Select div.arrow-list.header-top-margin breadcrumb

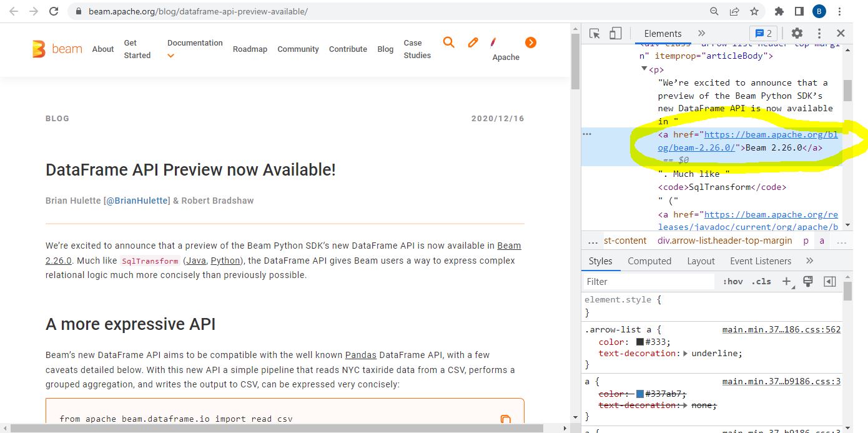pyautogui.click(x=724, y=241)
